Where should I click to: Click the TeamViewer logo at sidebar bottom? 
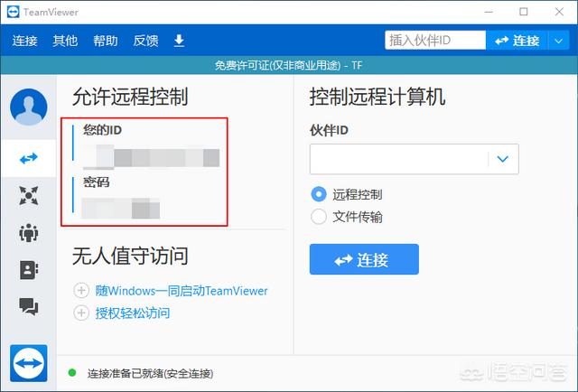[x=29, y=363]
